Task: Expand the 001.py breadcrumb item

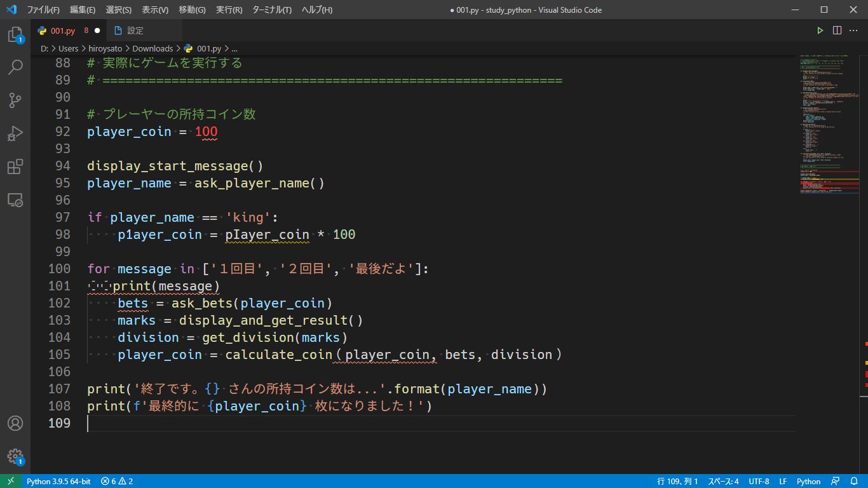Action: [209, 48]
